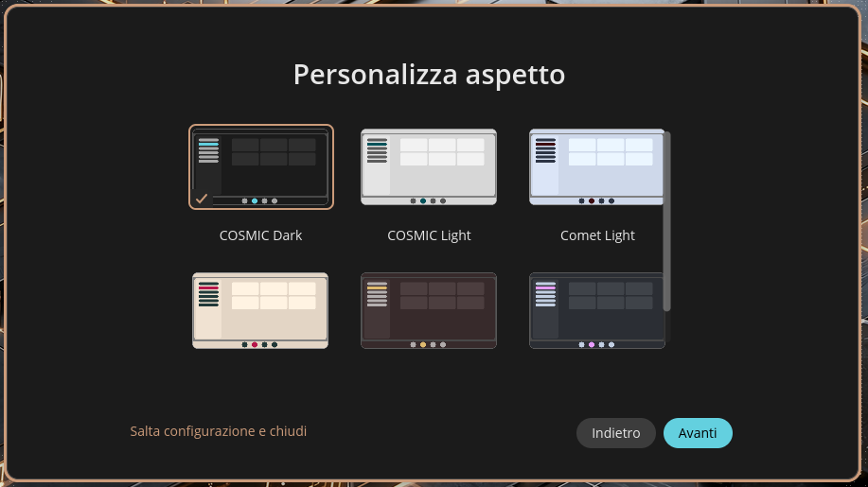Select the COSMIC Dark theme thumbnail
Image resolution: width=868 pixels, height=487 pixels.
tap(260, 167)
